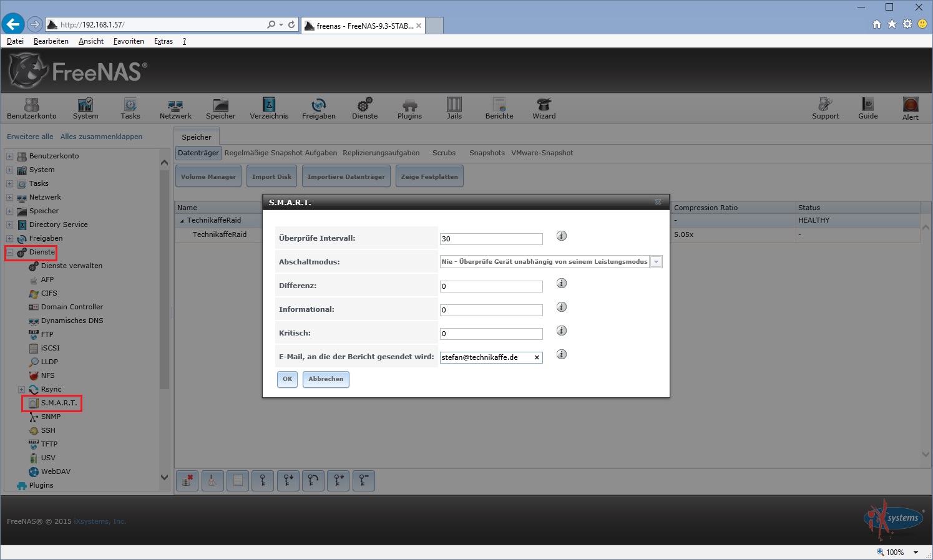Image resolution: width=933 pixels, height=560 pixels.
Task: Open the Netzwerk toolbar icon
Action: coord(175,108)
